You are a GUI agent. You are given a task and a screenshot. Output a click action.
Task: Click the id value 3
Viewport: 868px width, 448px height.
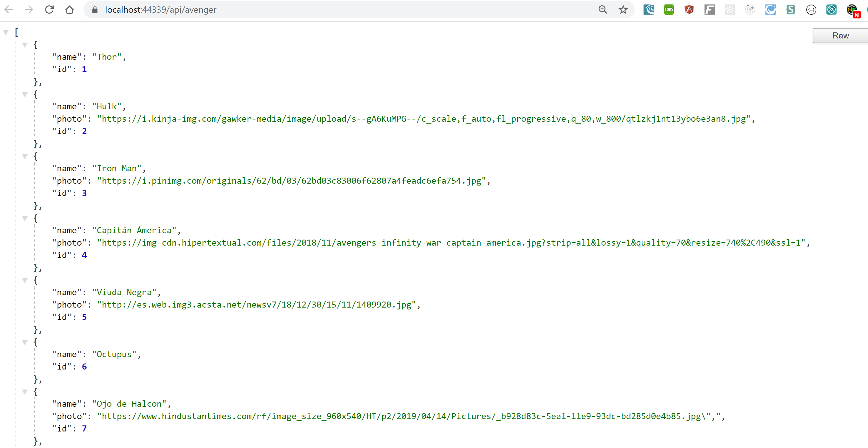coord(84,193)
